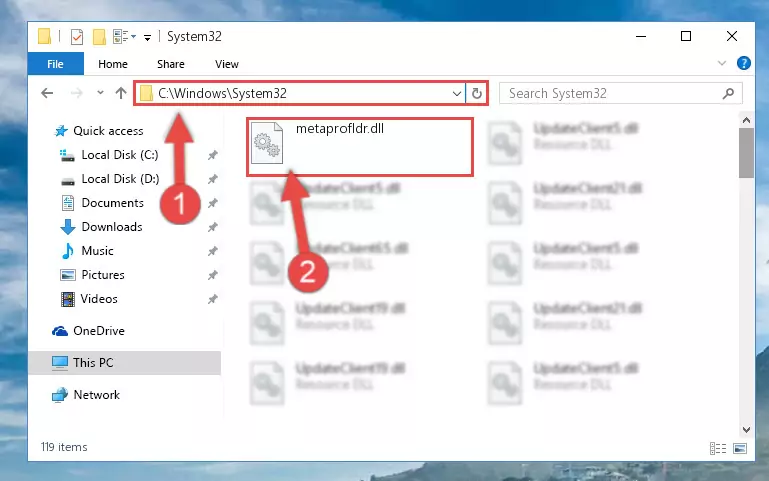Click the pin icon beside Music
769x481 pixels.
pyautogui.click(x=212, y=252)
